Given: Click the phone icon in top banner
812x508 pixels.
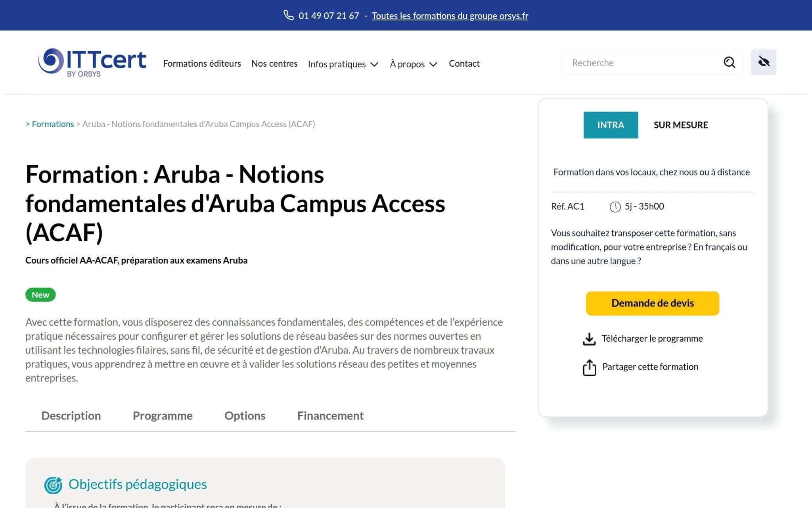Looking at the screenshot, I should tap(288, 15).
